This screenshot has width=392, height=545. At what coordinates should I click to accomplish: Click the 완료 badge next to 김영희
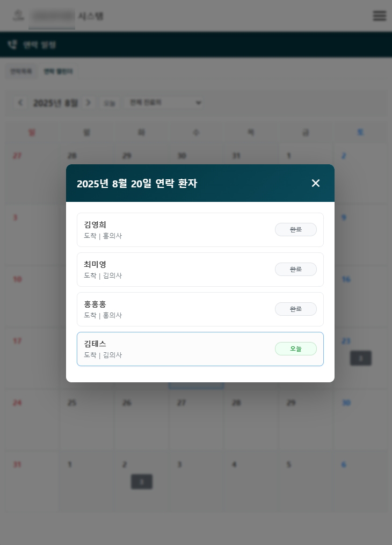coord(296,229)
